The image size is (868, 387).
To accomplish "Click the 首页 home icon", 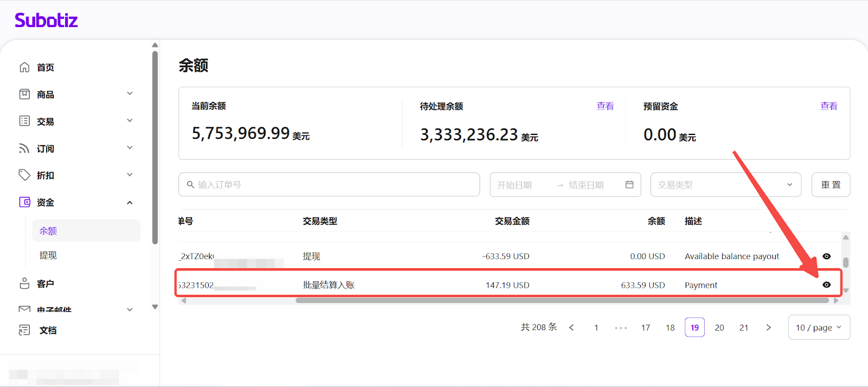I will coord(24,67).
